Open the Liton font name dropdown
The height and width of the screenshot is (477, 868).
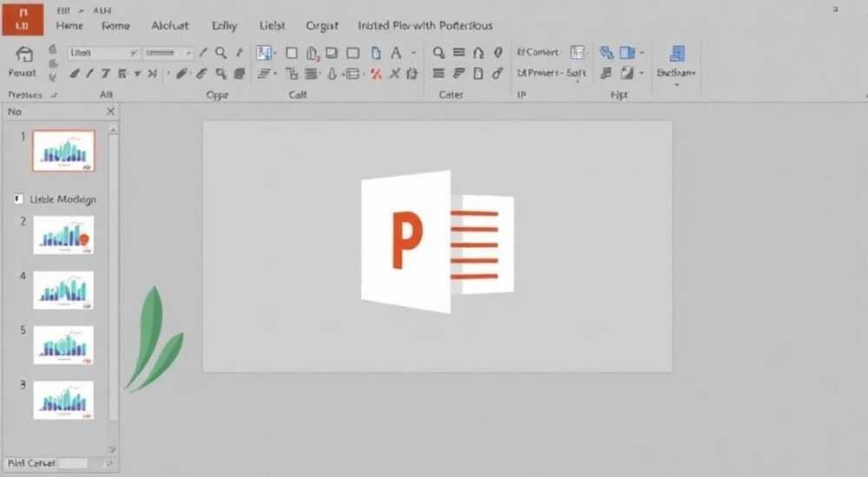[x=134, y=53]
